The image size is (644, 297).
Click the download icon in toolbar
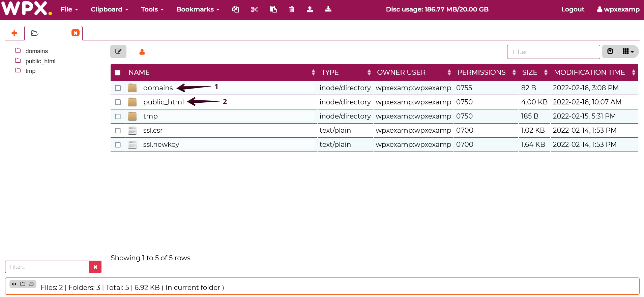(328, 9)
